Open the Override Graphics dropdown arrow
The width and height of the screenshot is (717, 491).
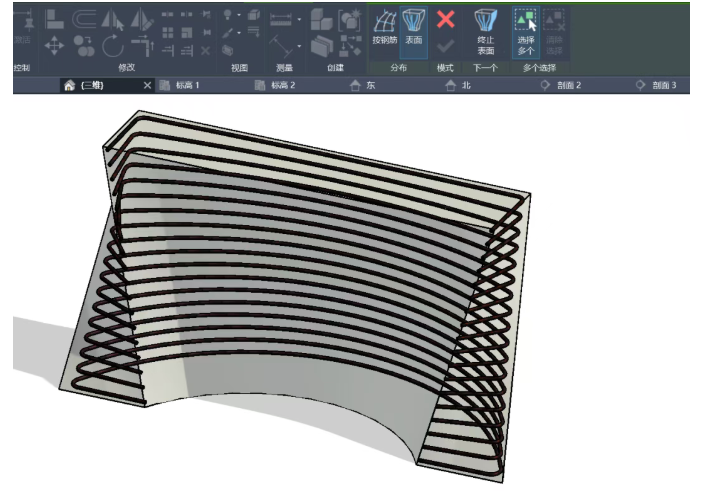click(239, 33)
